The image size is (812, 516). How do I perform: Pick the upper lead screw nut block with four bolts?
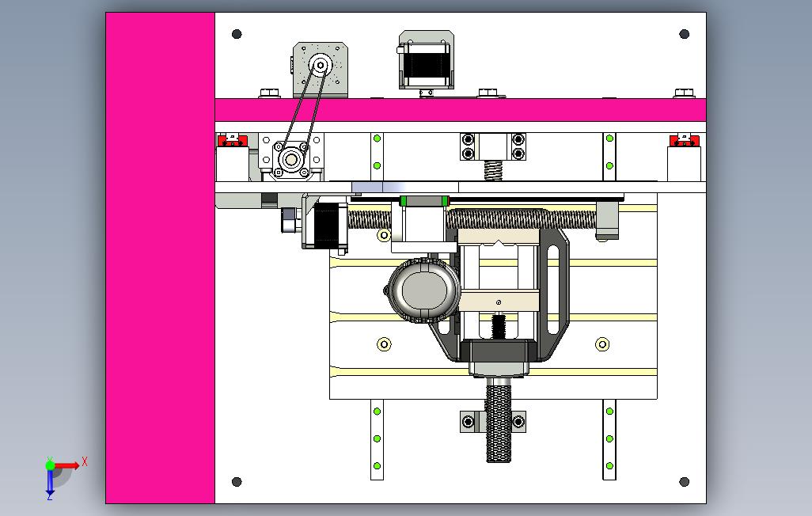(493, 146)
